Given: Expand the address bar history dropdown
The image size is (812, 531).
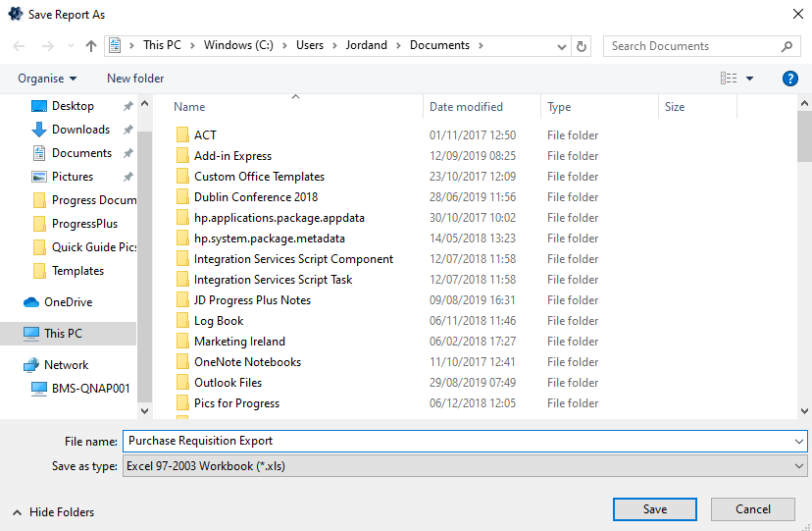Looking at the screenshot, I should (x=561, y=46).
